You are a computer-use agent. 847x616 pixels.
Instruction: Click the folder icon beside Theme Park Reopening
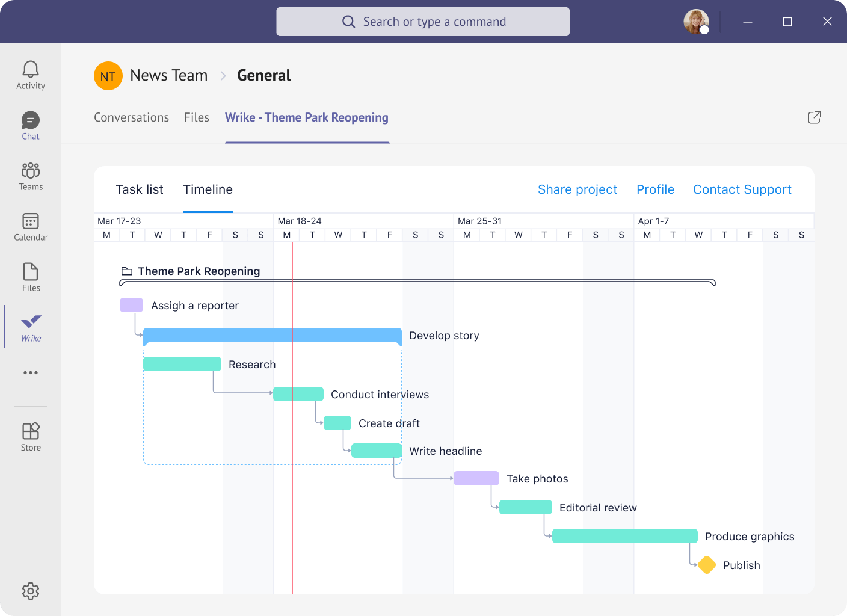(x=126, y=271)
